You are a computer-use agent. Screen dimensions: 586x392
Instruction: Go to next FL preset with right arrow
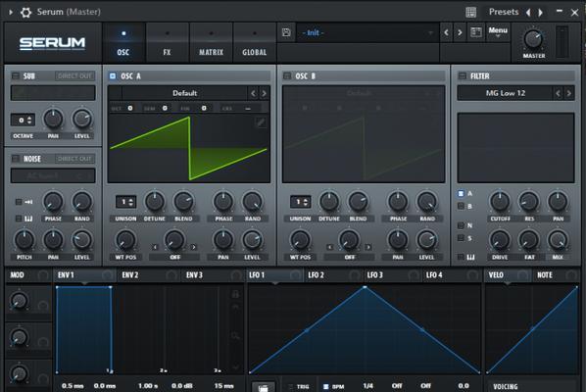click(540, 13)
